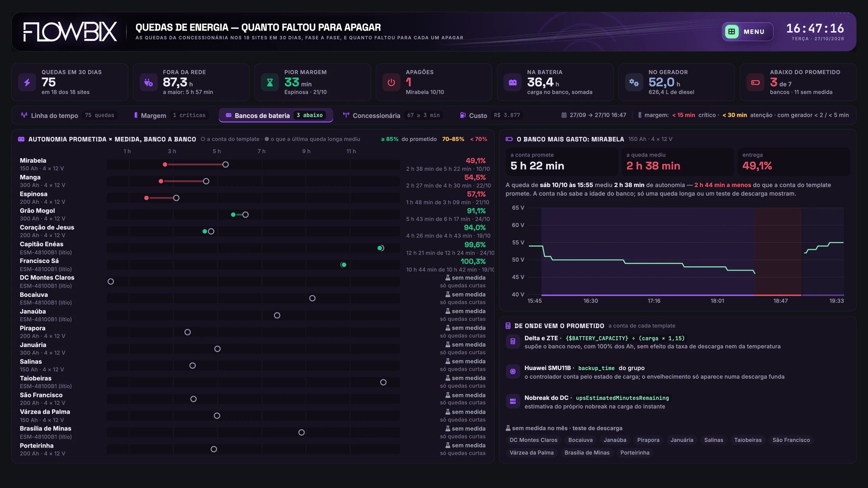This screenshot has width=868, height=488.
Task: Click the battery icon in Na bateria card
Action: (x=513, y=82)
